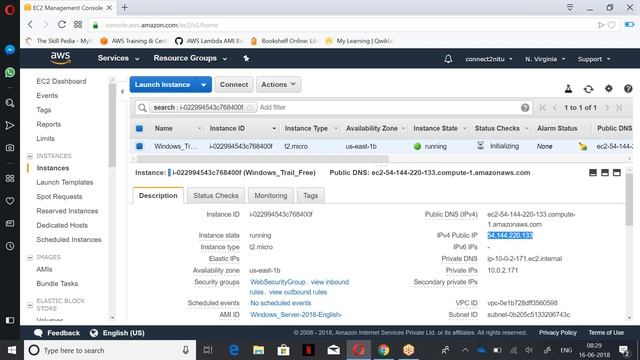Open Instances in the sidebar
The width and height of the screenshot is (640, 360).
(x=53, y=168)
